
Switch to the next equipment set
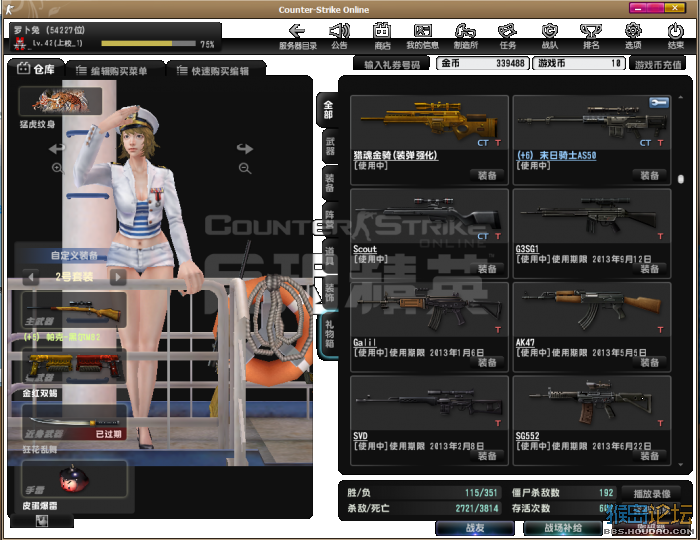pos(118,277)
